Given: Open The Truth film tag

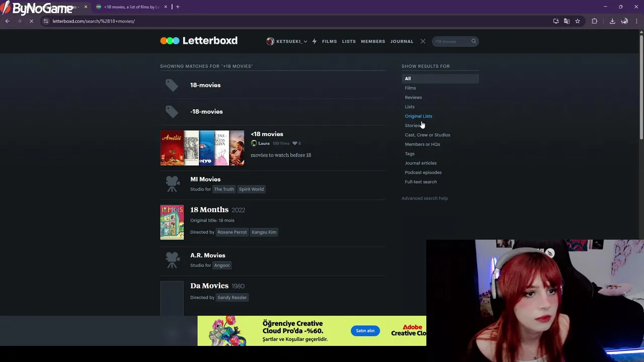Looking at the screenshot, I should [x=224, y=189].
